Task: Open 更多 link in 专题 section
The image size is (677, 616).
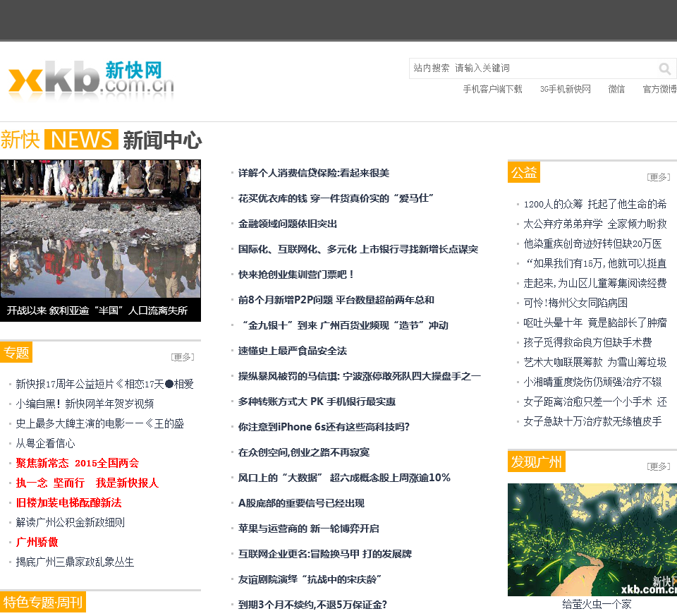Action: [x=183, y=357]
